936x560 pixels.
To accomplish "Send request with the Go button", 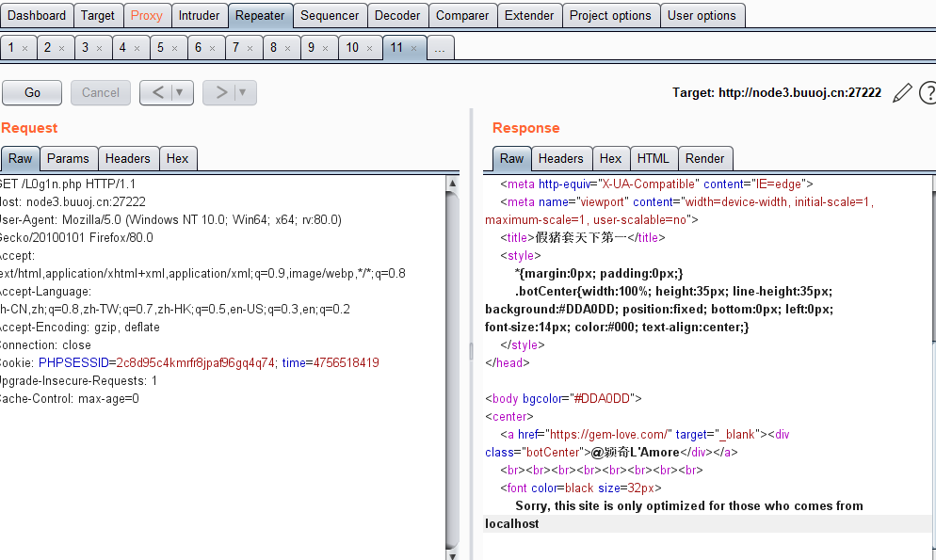I will [32, 93].
